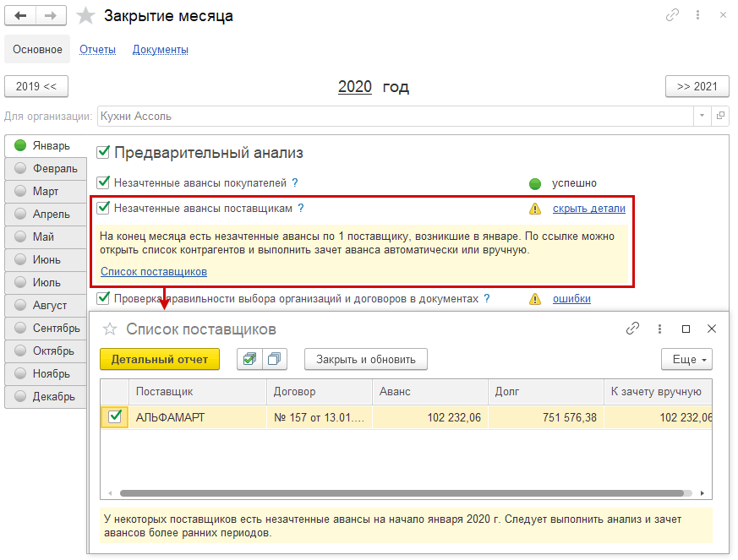
Task: Uncheck Незачтенные авансы покупателей
Action: 103,182
